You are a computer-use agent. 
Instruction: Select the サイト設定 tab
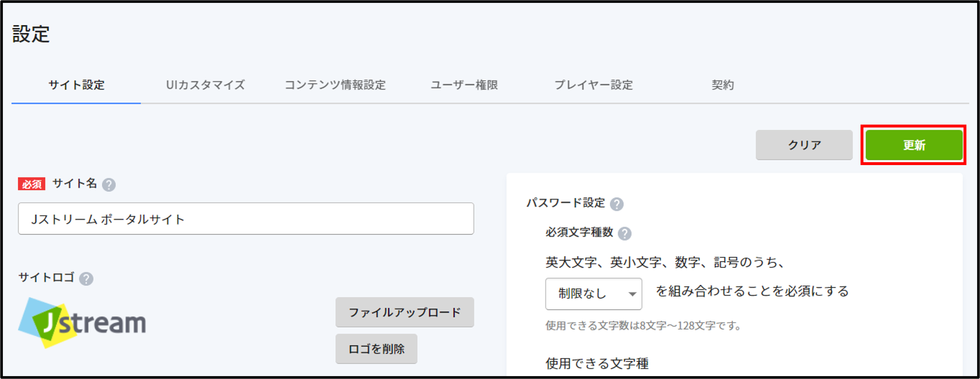pyautogui.click(x=76, y=85)
